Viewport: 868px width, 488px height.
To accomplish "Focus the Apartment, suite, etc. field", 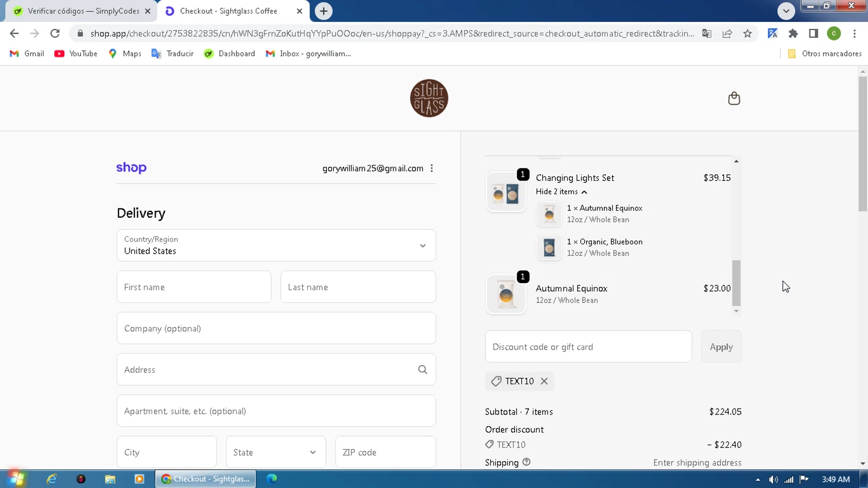I will 276,411.
